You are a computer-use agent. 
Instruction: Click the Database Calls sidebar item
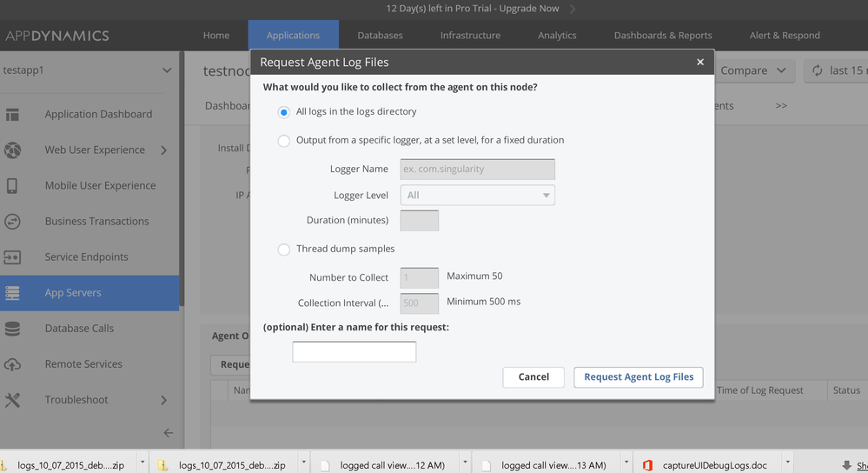coord(89,329)
